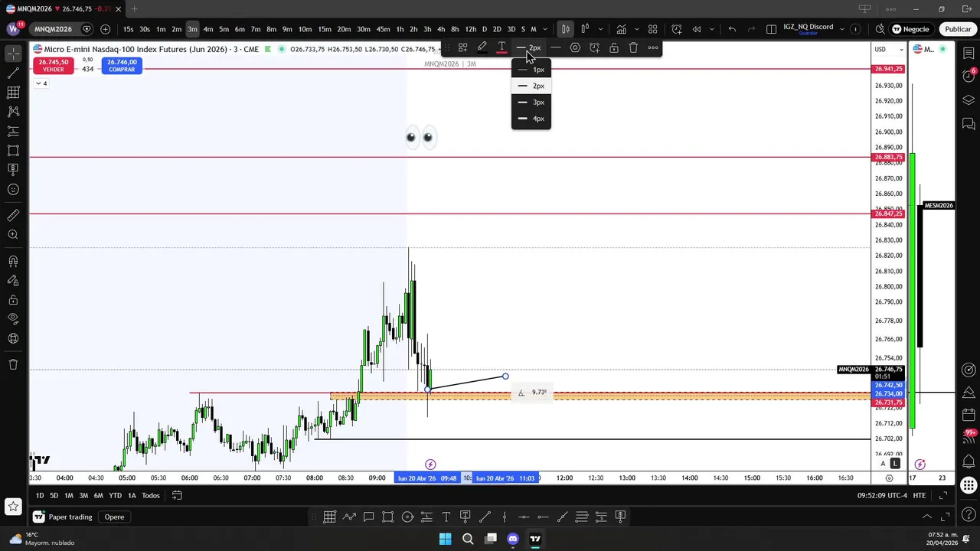
Task: Open drawing settings hexagon icon
Action: click(x=575, y=47)
